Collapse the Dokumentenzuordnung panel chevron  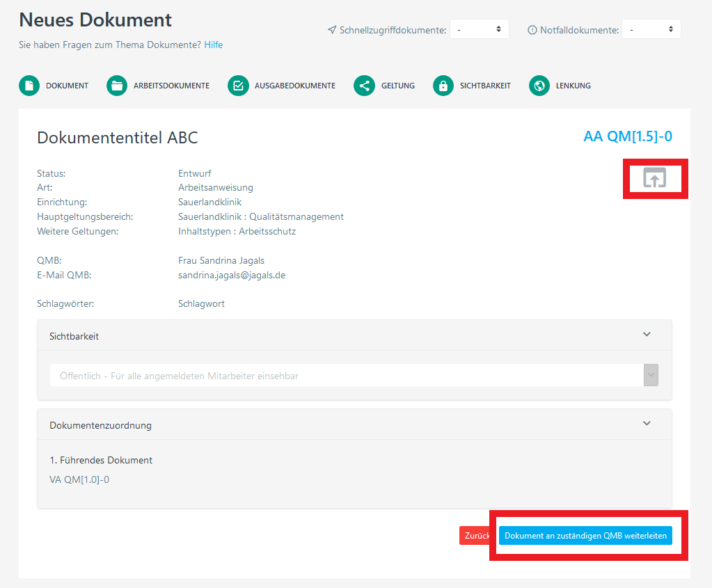[647, 424]
